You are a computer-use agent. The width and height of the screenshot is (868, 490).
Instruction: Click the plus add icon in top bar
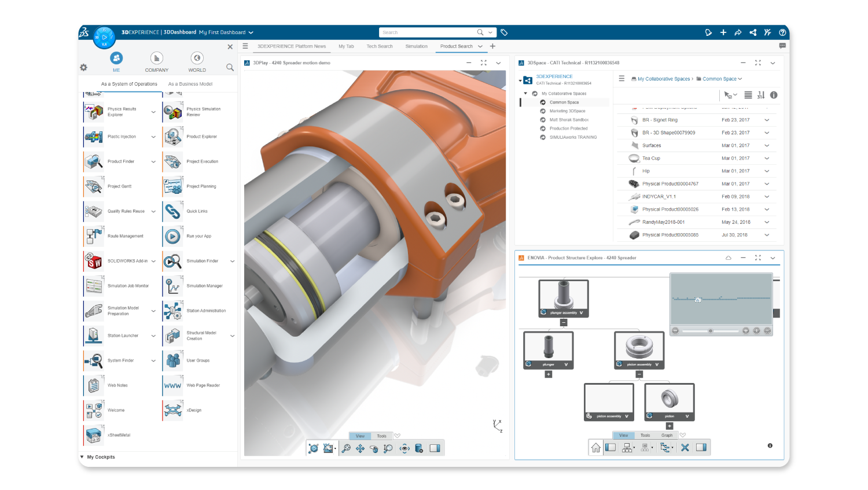pyautogui.click(x=723, y=32)
